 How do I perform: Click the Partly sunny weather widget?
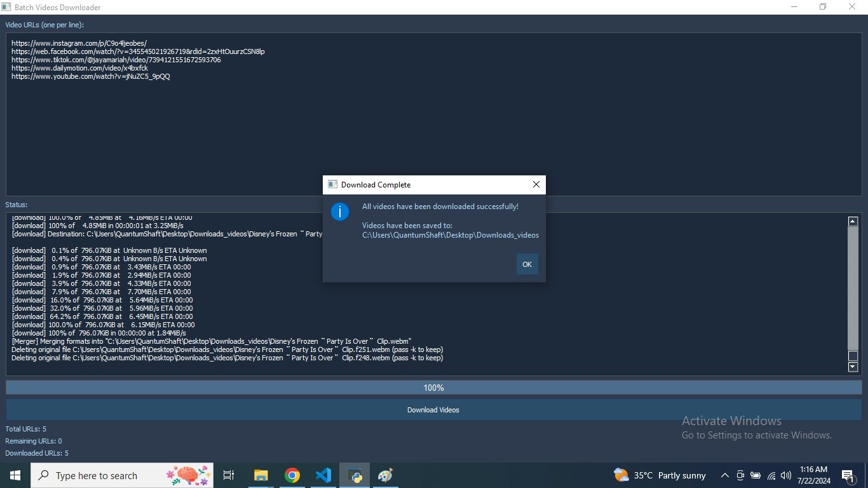660,475
